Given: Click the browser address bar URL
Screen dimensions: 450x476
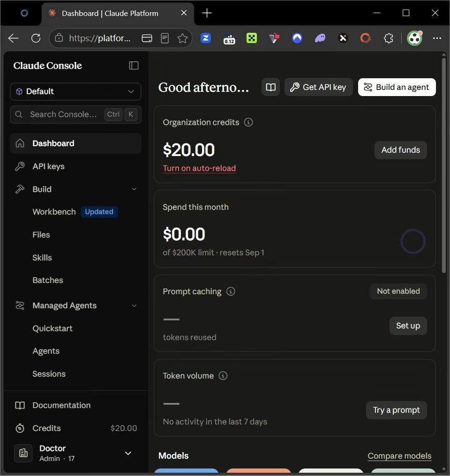Looking at the screenshot, I should click(x=99, y=38).
